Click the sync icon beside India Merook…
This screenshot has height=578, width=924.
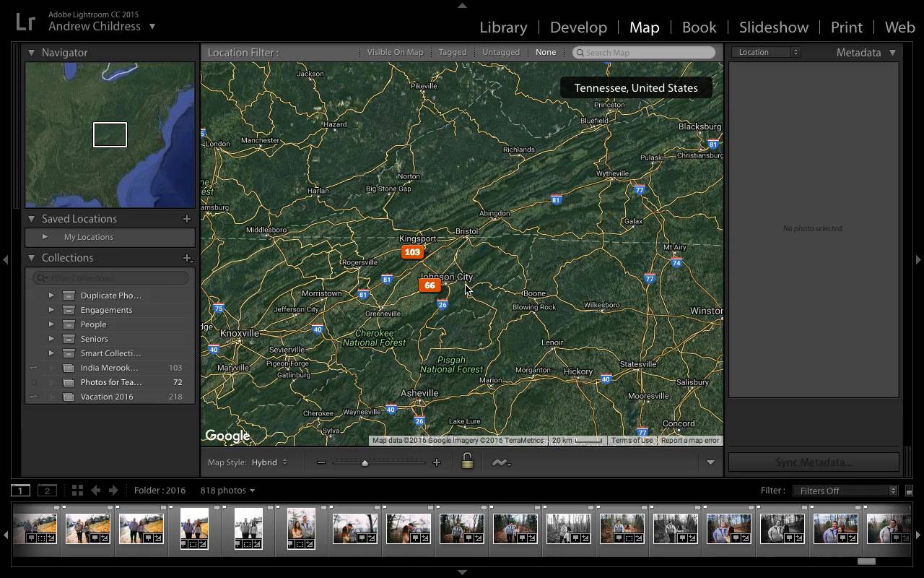coord(33,368)
